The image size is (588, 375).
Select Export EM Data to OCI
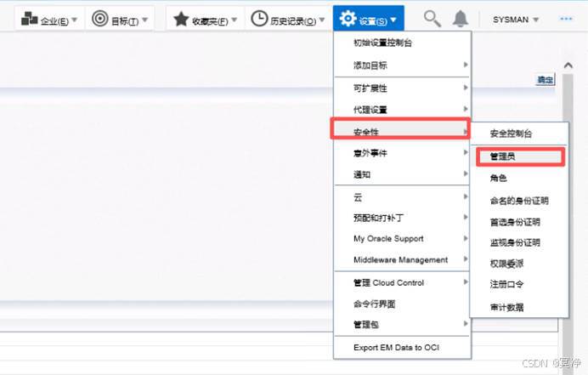coord(402,348)
